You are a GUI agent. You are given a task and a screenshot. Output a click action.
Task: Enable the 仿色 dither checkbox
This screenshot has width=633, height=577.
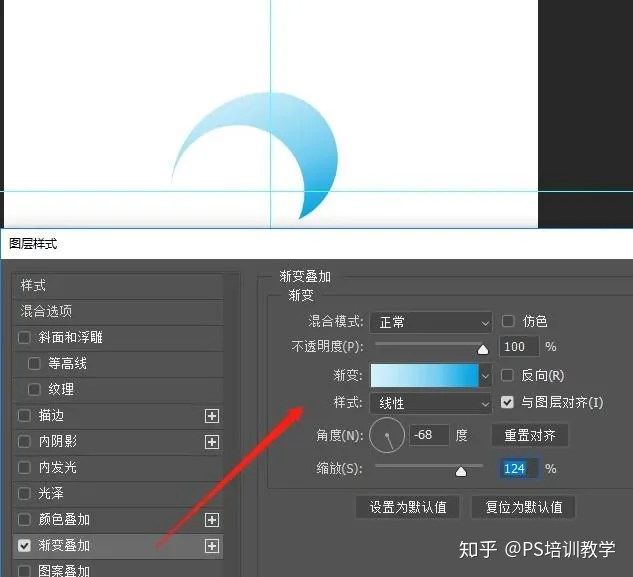[x=508, y=321]
